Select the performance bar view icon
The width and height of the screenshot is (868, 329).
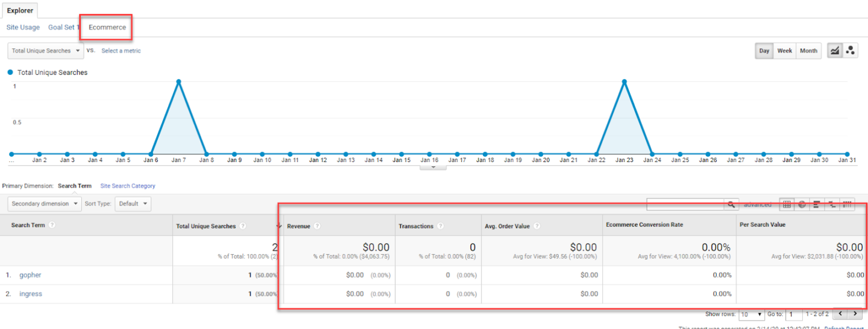point(816,204)
